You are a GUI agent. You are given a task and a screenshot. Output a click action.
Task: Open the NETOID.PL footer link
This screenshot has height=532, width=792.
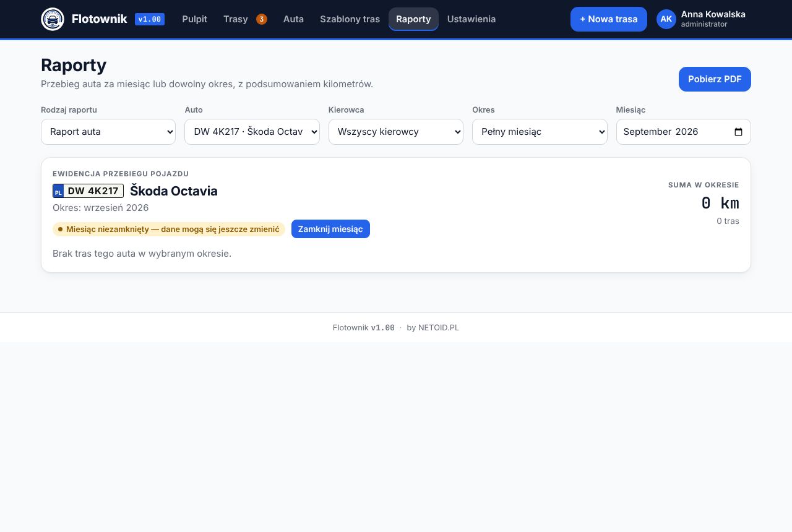point(439,328)
